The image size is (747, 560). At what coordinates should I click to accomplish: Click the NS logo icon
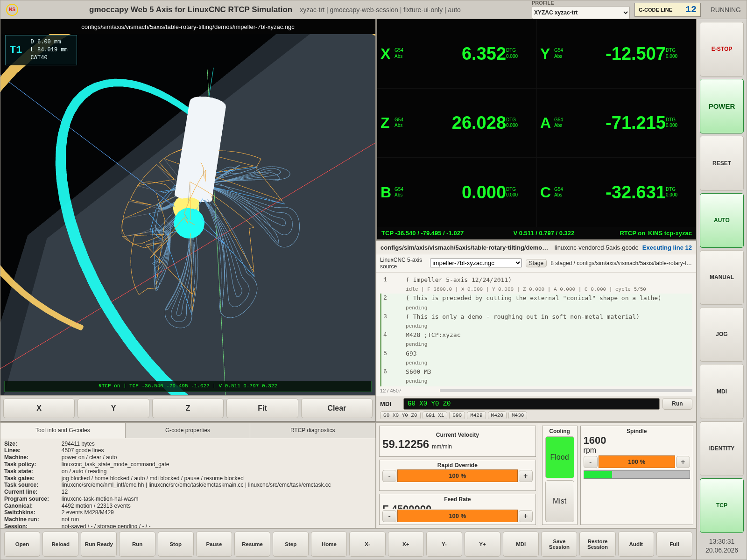click(12, 9)
